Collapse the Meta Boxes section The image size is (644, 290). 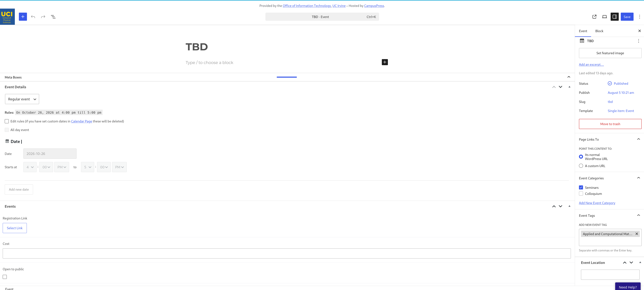pos(569,77)
